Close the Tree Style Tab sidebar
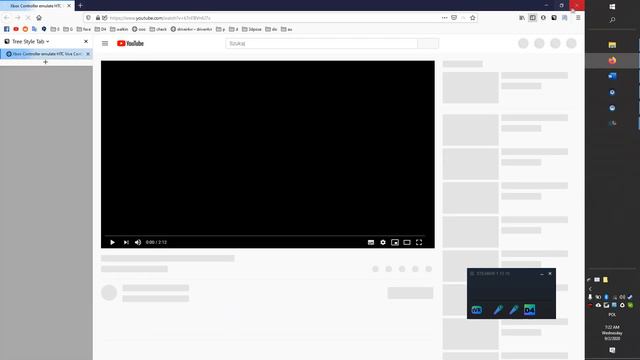 point(86,42)
